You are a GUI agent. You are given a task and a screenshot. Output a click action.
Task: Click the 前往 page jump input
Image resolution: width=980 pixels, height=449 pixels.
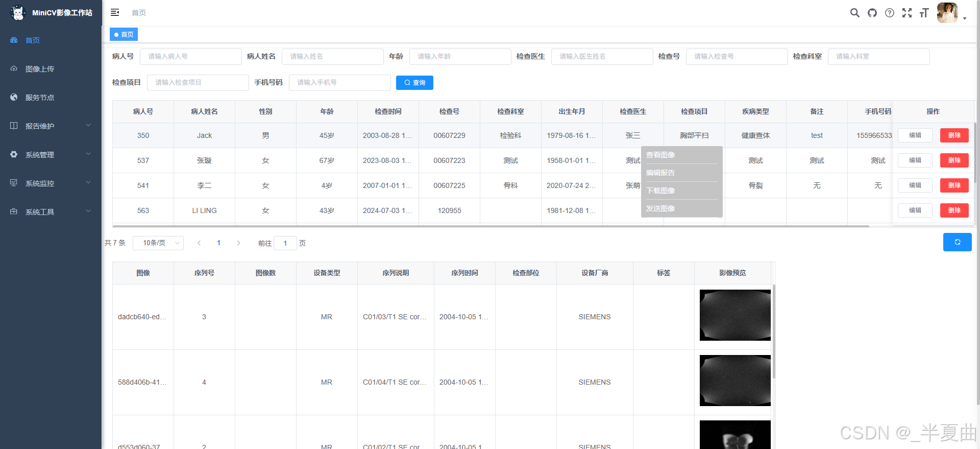(285, 243)
